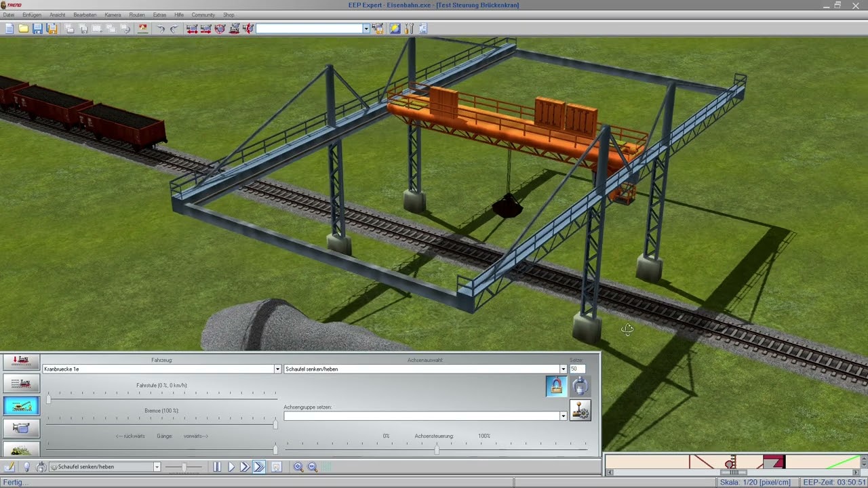Click the highlighted triple-speed forward button
Image resolution: width=868 pixels, height=488 pixels.
pyautogui.click(x=259, y=467)
